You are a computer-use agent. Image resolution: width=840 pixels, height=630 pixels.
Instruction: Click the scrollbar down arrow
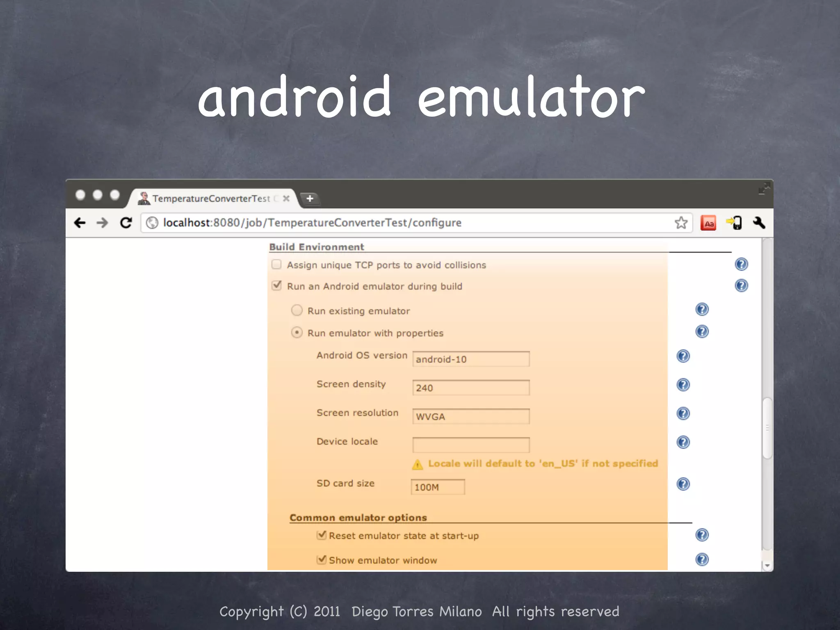tap(767, 566)
